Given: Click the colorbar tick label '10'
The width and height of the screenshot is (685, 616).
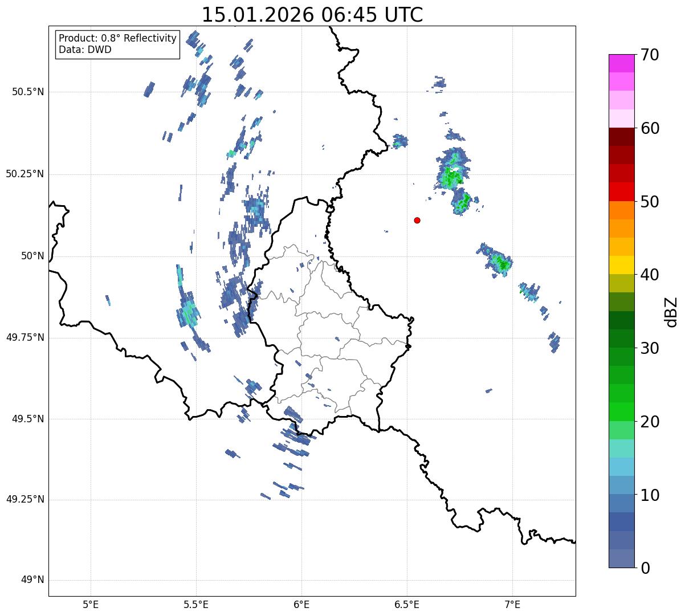Looking at the screenshot, I should (650, 495).
